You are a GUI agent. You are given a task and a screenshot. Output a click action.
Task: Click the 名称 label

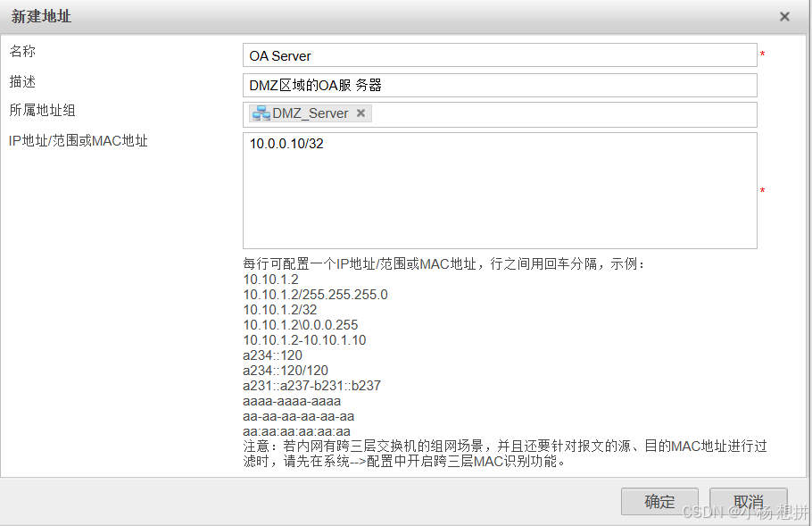(22, 51)
